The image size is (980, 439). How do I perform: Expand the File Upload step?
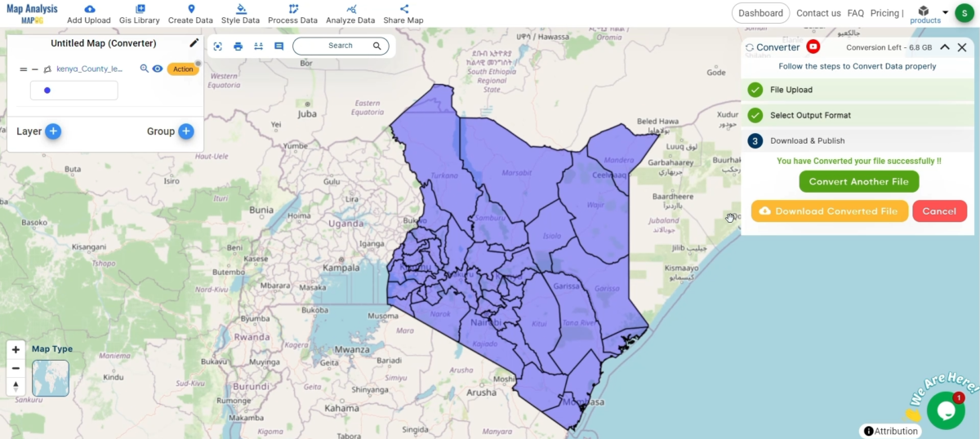(791, 90)
